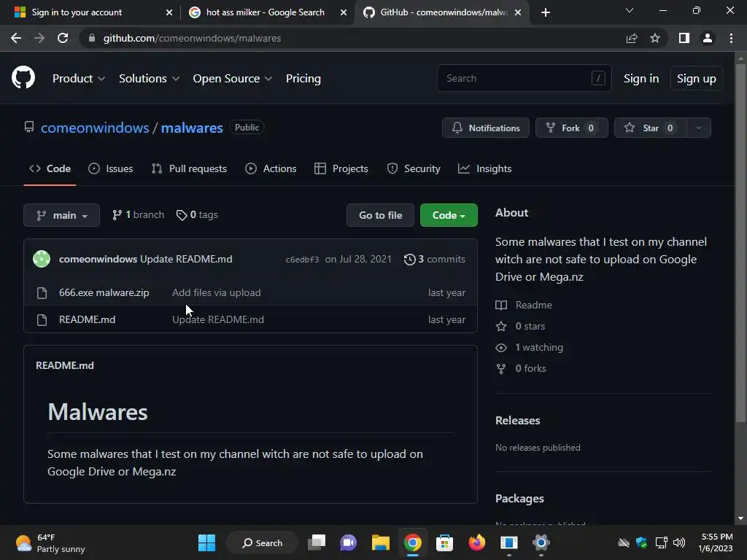Viewport: 747px width, 560px height.
Task: Open Windows Start menu
Action: 206,542
